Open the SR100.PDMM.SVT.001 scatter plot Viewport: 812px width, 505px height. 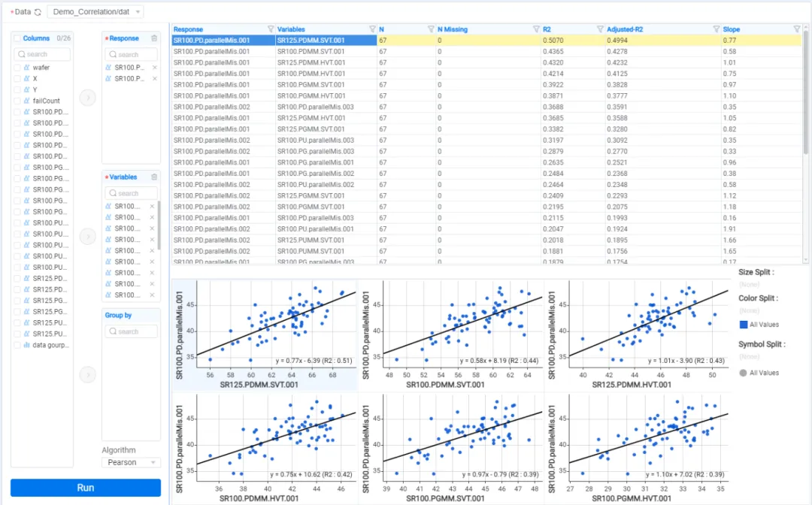[x=451, y=334]
